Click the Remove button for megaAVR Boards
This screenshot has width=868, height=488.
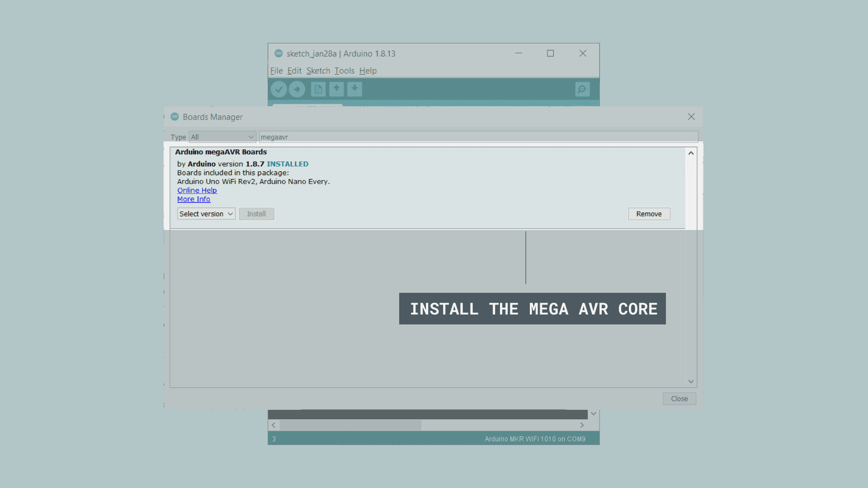pos(649,214)
